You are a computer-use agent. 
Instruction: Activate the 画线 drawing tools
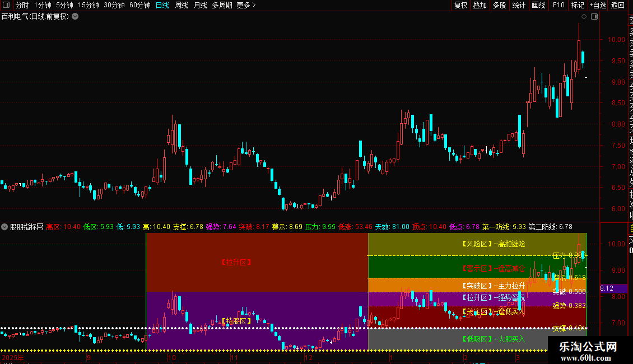pyautogui.click(x=538, y=5)
